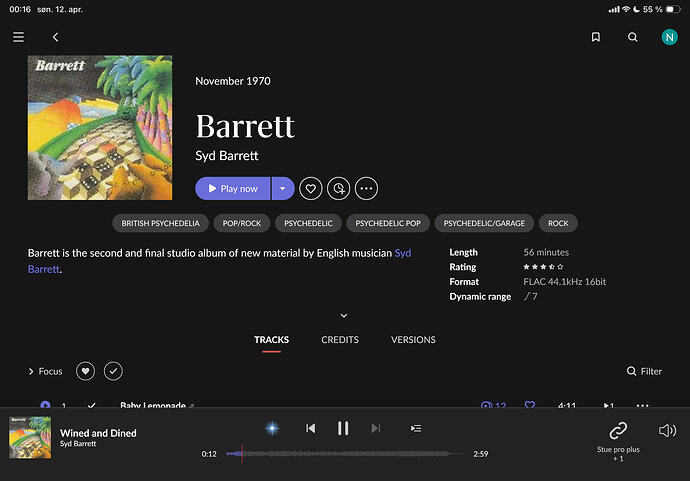This screenshot has width=690, height=481.
Task: Click the 56 minutes length value
Action: (546, 252)
